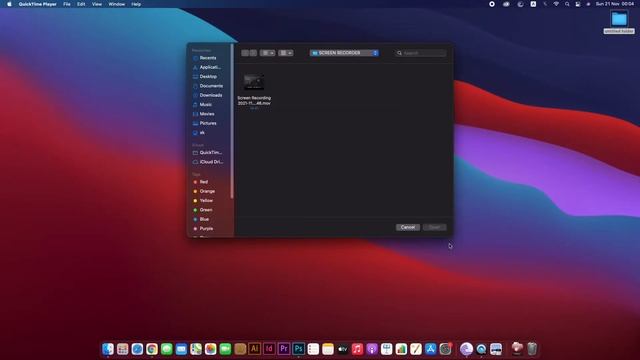
Task: Click the Search field in dialog
Action: tap(421, 53)
